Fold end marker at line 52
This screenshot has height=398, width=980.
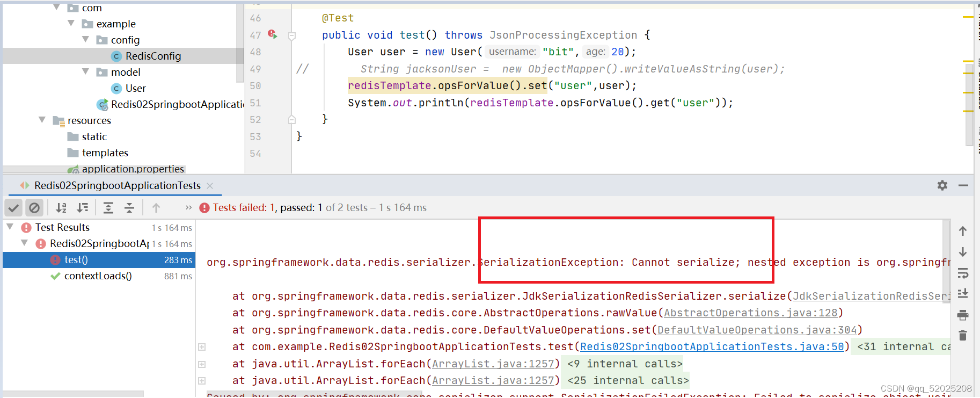pyautogui.click(x=292, y=119)
